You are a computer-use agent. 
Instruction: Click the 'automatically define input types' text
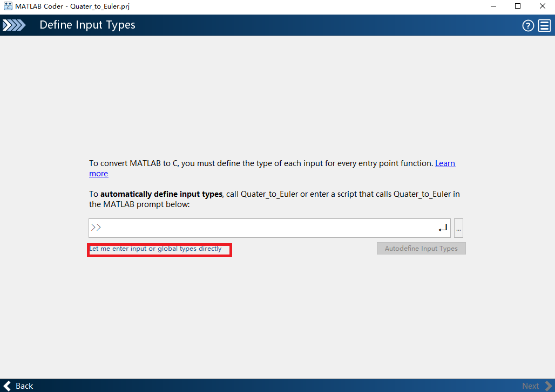(x=161, y=194)
